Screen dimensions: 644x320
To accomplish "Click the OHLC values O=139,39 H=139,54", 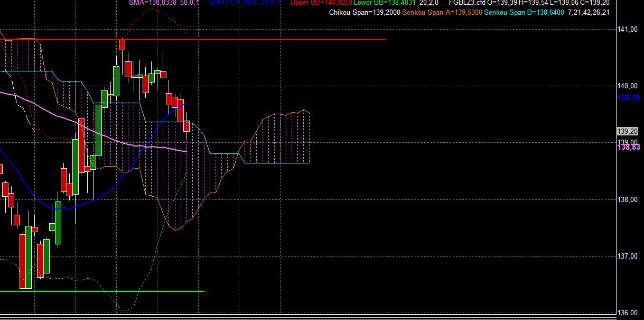I will (x=518, y=3).
